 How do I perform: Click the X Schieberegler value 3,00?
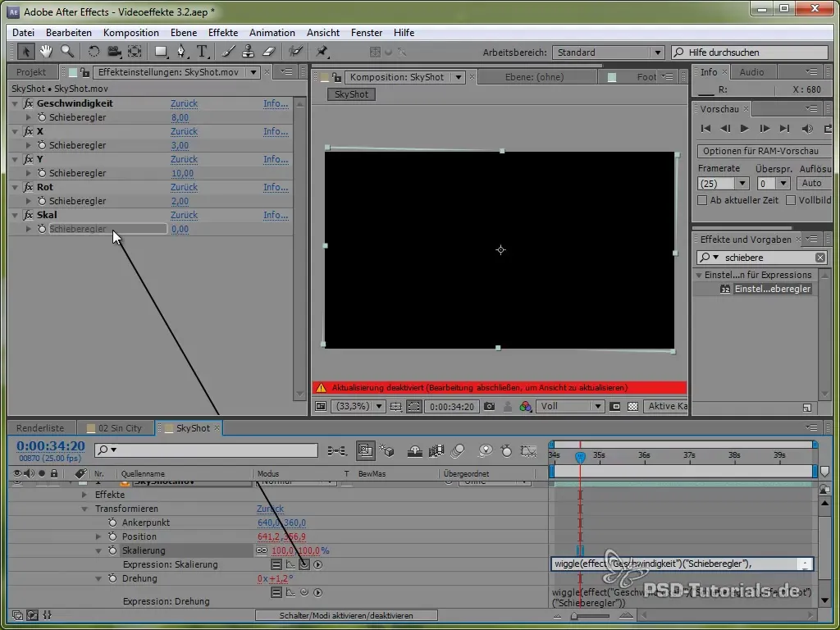click(x=180, y=145)
